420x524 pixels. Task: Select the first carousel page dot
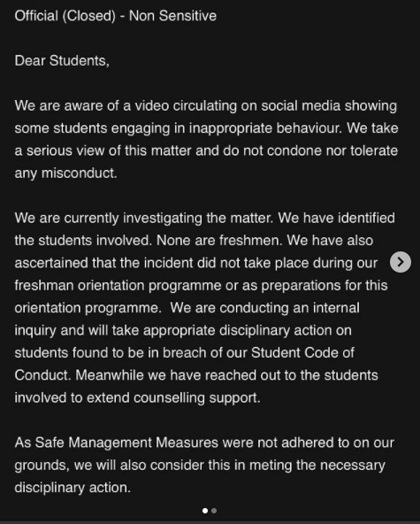[x=205, y=511]
